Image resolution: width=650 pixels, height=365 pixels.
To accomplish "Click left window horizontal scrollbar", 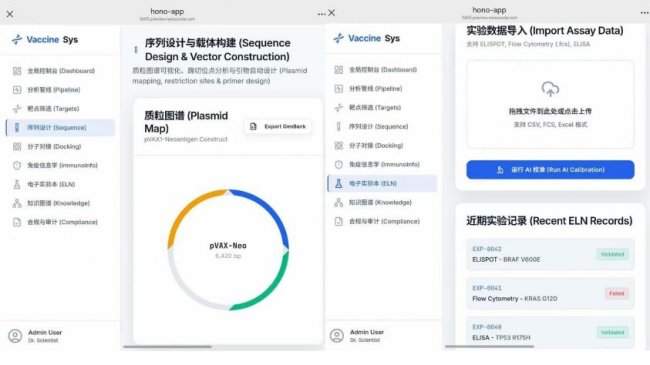I will pos(167,347).
